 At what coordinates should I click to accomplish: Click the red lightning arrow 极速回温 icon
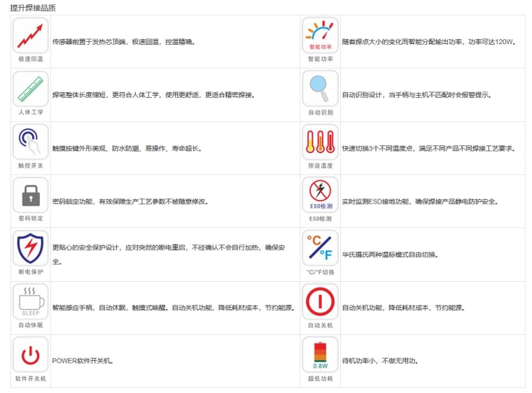point(31,36)
